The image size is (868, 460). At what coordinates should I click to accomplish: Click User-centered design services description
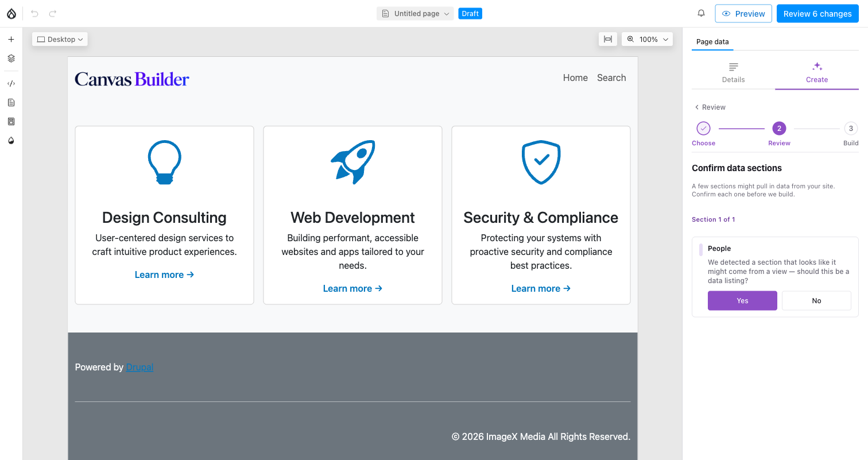click(164, 245)
